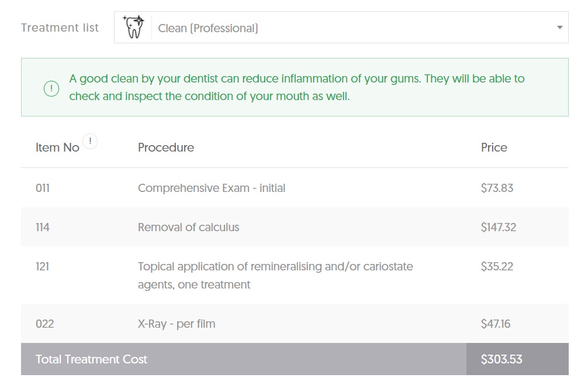
Task: Click the sparkling tooth icon
Action: pyautogui.click(x=133, y=27)
